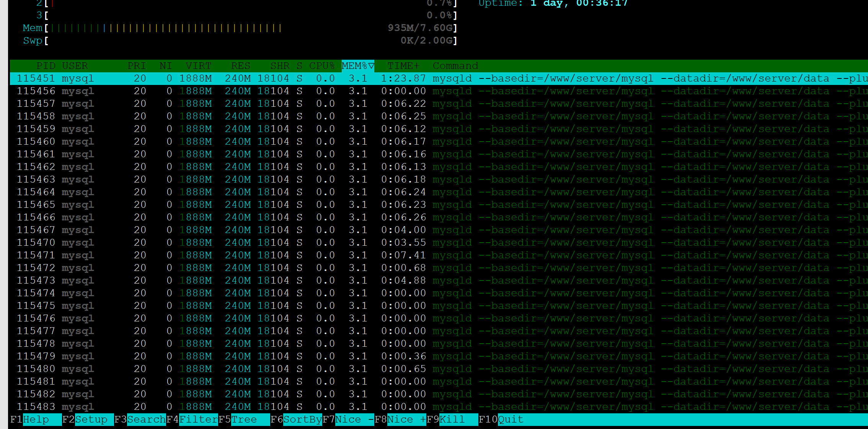Click F1 Help in function bar
This screenshot has width=868, height=429.
(36, 419)
